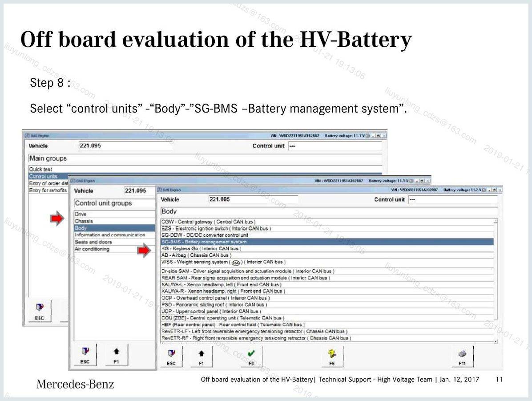532x401 pixels.
Task: Select CGW - Central gateway entry
Action: coord(327,222)
